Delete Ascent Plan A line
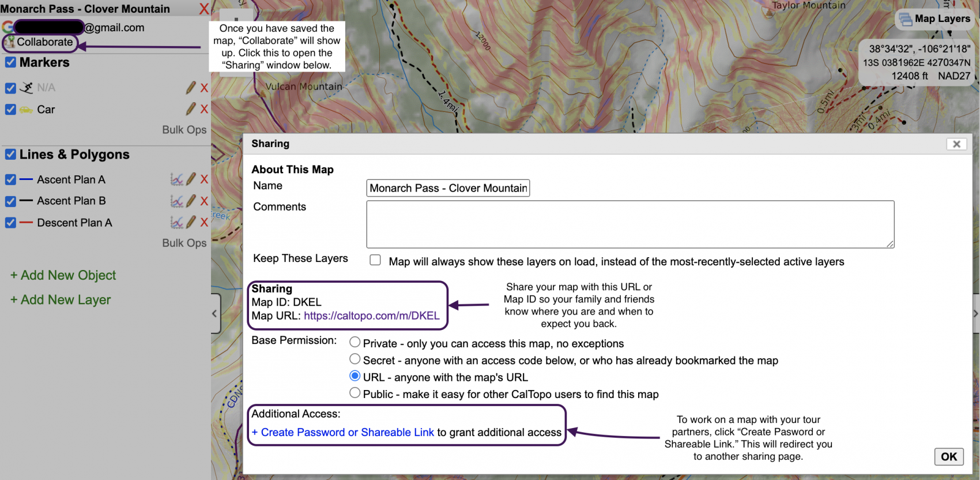980x480 pixels. [204, 179]
